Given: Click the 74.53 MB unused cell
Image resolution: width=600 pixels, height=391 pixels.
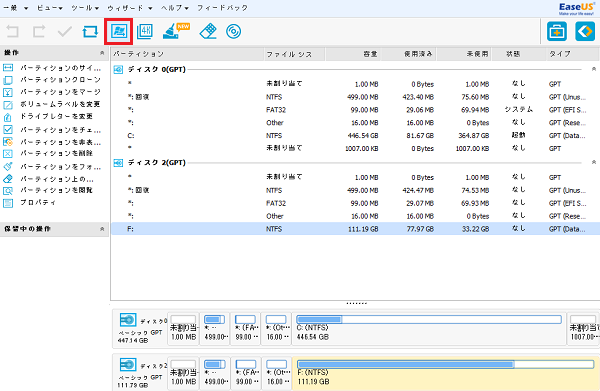Looking at the screenshot, I should click(475, 191).
